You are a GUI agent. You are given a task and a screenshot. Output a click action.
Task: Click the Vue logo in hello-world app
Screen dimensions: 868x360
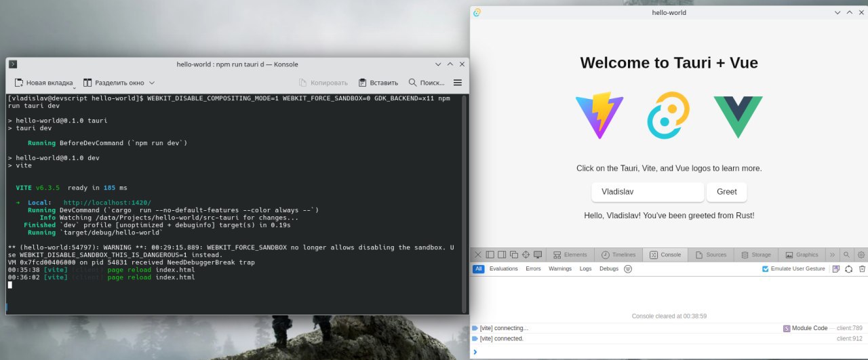point(738,116)
